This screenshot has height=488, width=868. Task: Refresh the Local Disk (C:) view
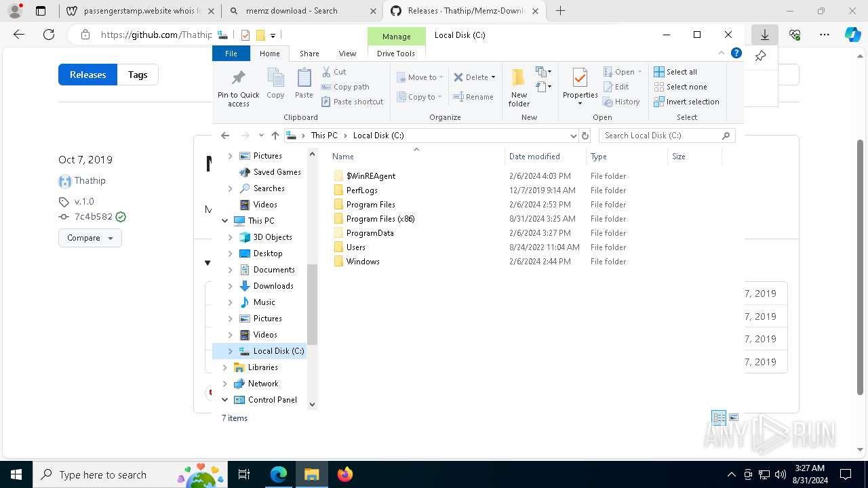point(585,136)
